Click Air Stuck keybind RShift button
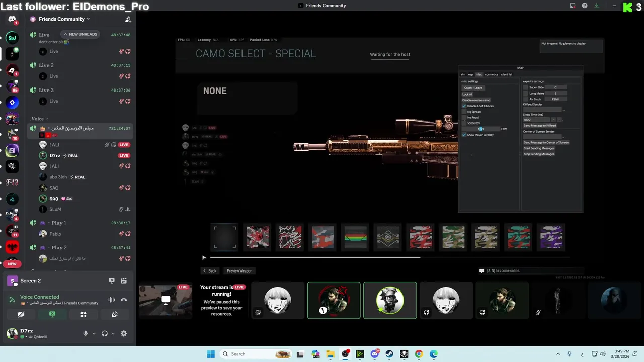644x362 pixels. 555,99
